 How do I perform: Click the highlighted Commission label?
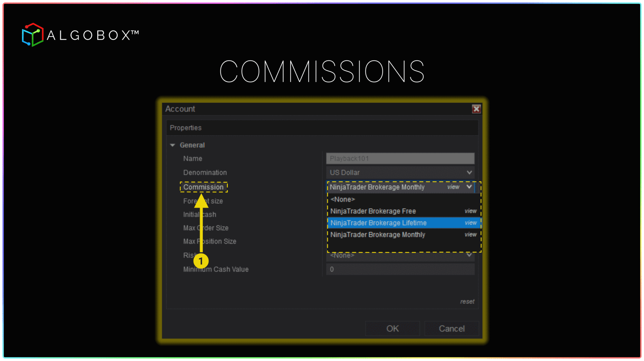pos(203,187)
